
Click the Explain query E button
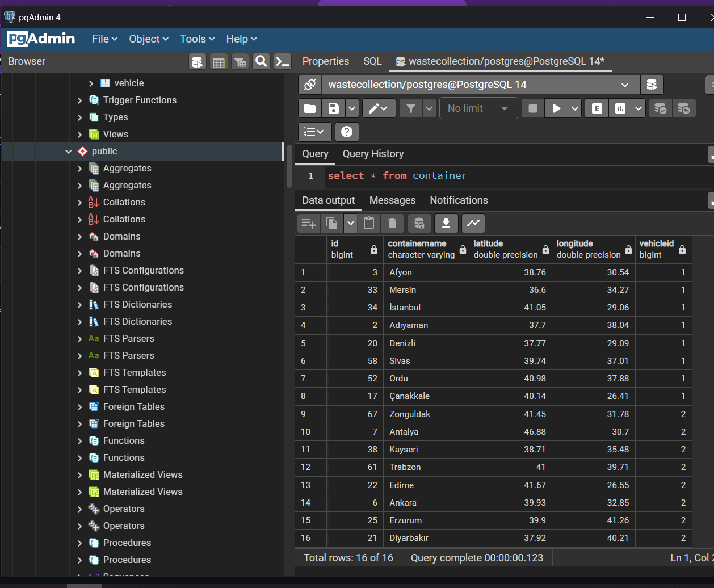597,108
